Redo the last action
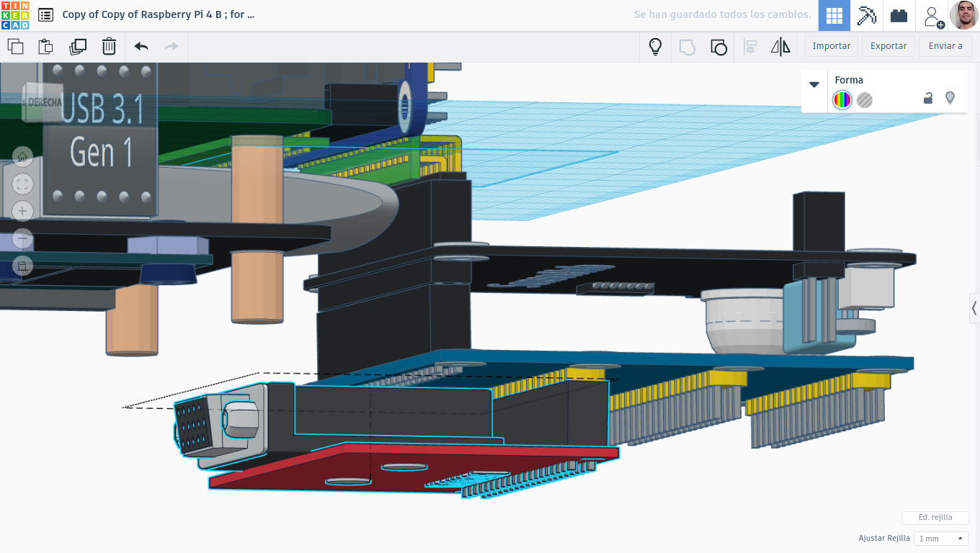 [x=171, y=47]
